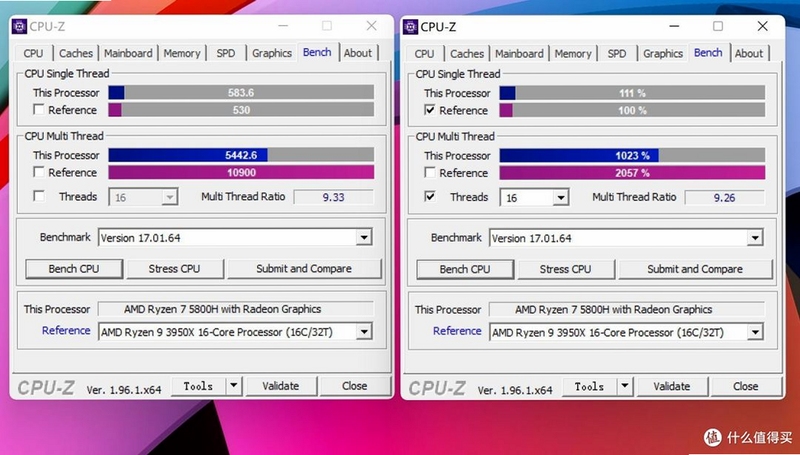The image size is (800, 455).
Task: Maximize the right CPU-Z window
Action: (x=718, y=26)
